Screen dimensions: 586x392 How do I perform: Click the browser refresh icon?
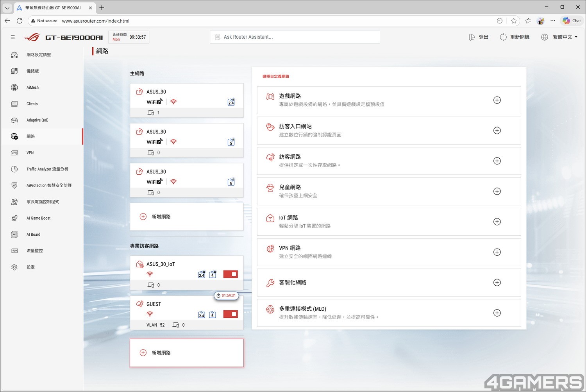click(20, 21)
